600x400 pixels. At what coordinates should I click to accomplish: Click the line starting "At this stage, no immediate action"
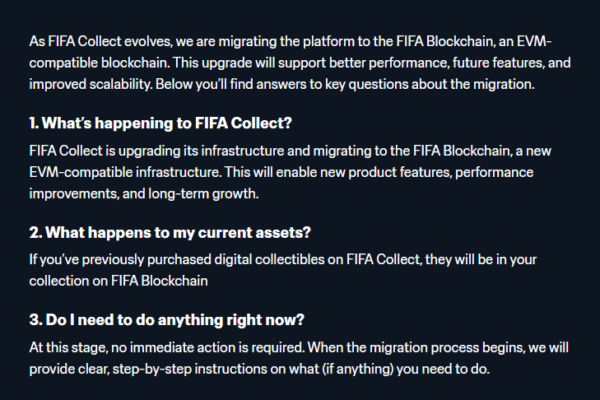click(x=299, y=347)
